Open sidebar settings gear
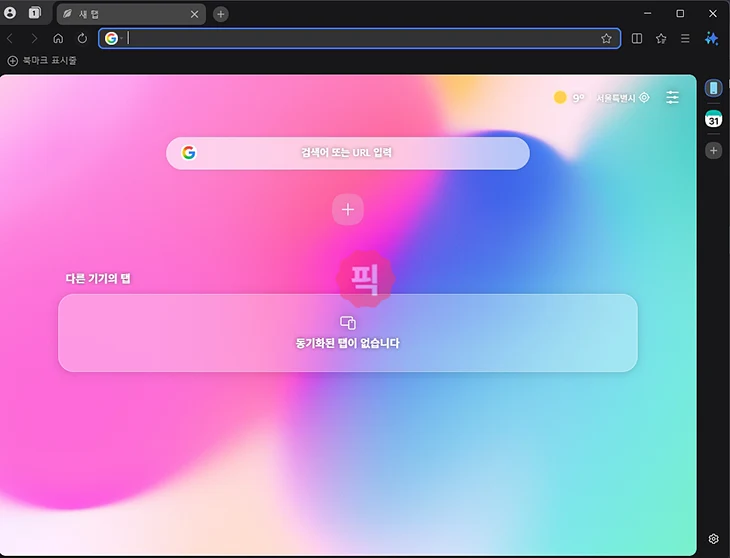The image size is (730, 558). click(713, 539)
